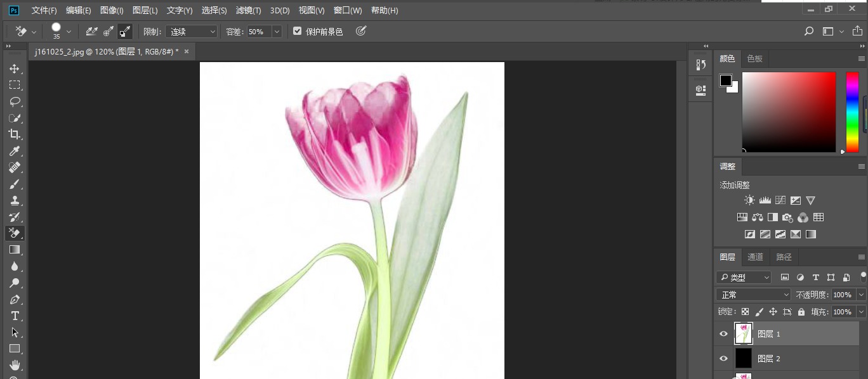The width and height of the screenshot is (868, 379).
Task: Select the Lasso tool
Action: (15, 101)
